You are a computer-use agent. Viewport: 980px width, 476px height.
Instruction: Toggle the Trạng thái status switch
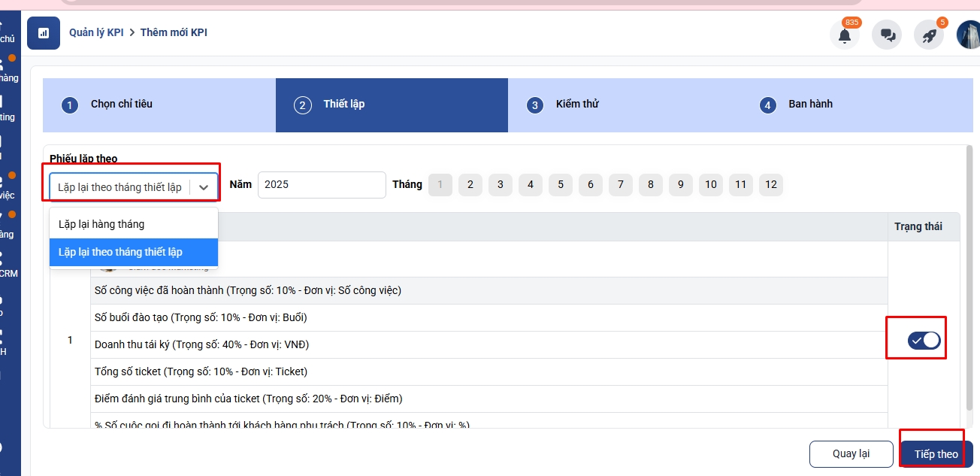pyautogui.click(x=924, y=341)
